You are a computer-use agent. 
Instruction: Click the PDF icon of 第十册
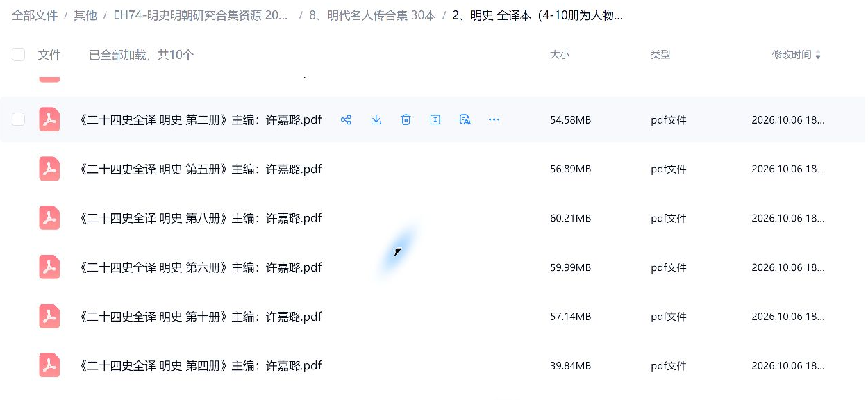pos(49,317)
